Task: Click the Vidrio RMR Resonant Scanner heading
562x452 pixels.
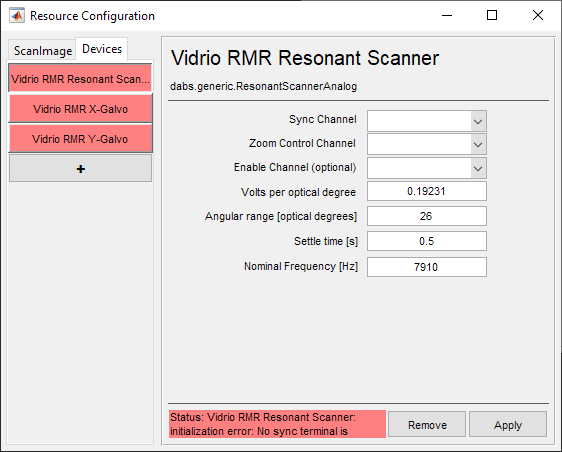Action: [x=305, y=58]
